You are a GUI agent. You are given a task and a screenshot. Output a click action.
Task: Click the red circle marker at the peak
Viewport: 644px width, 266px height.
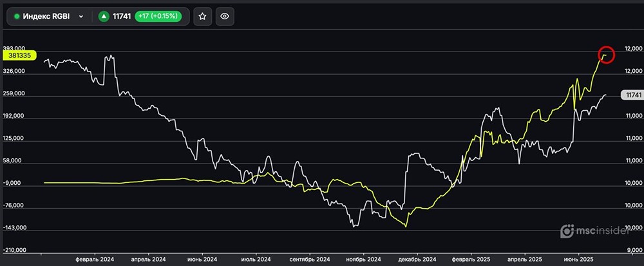click(x=607, y=55)
